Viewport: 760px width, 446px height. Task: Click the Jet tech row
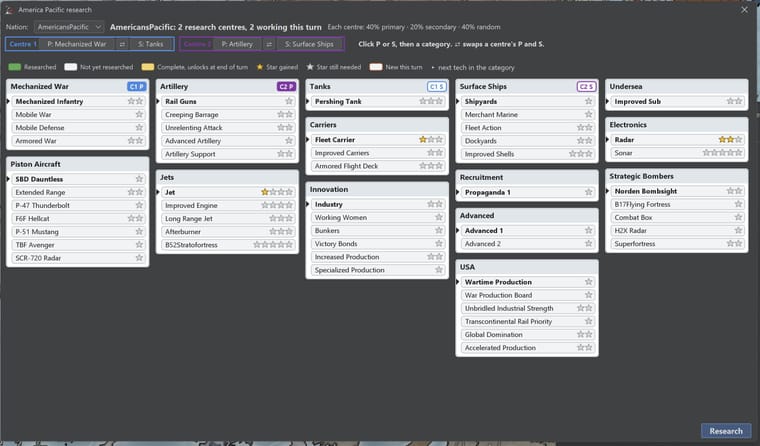(227, 192)
